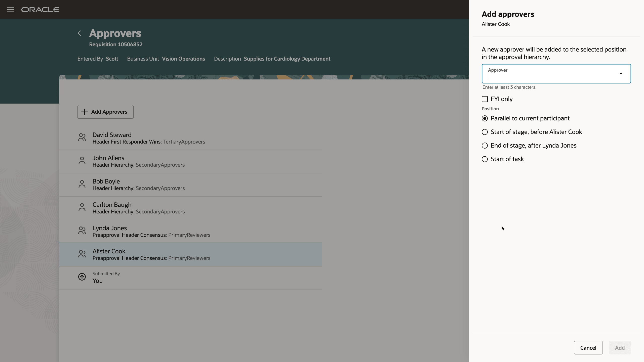The height and width of the screenshot is (362, 644).
Task: Click the group icon next to David Steward
Action: click(x=82, y=137)
